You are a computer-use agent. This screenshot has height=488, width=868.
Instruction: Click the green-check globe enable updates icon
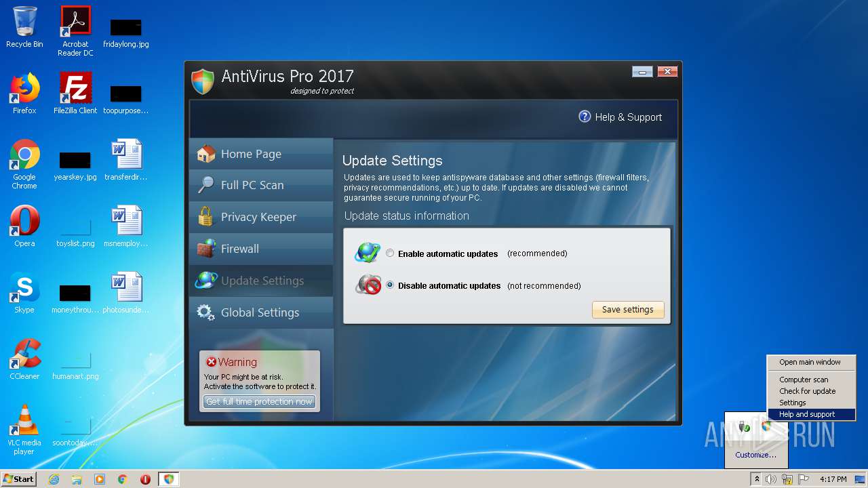pyautogui.click(x=368, y=253)
